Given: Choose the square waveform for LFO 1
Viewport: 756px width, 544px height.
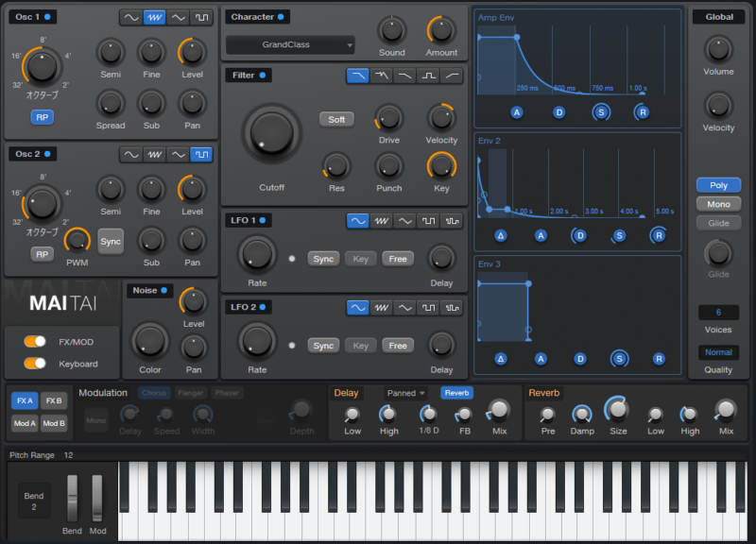Looking at the screenshot, I should 429,221.
